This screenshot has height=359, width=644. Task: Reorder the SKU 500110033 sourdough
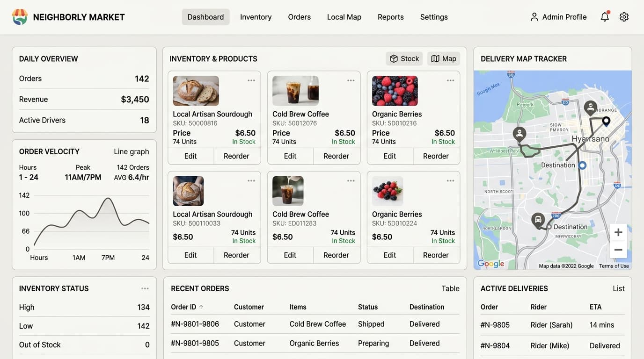[236, 255]
